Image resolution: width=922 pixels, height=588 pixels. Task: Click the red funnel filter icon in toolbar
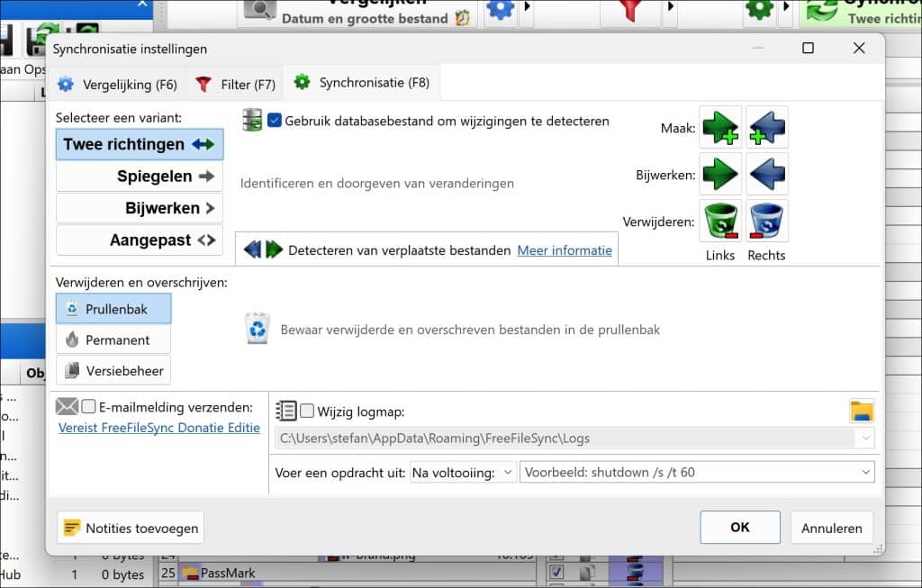tap(630, 10)
